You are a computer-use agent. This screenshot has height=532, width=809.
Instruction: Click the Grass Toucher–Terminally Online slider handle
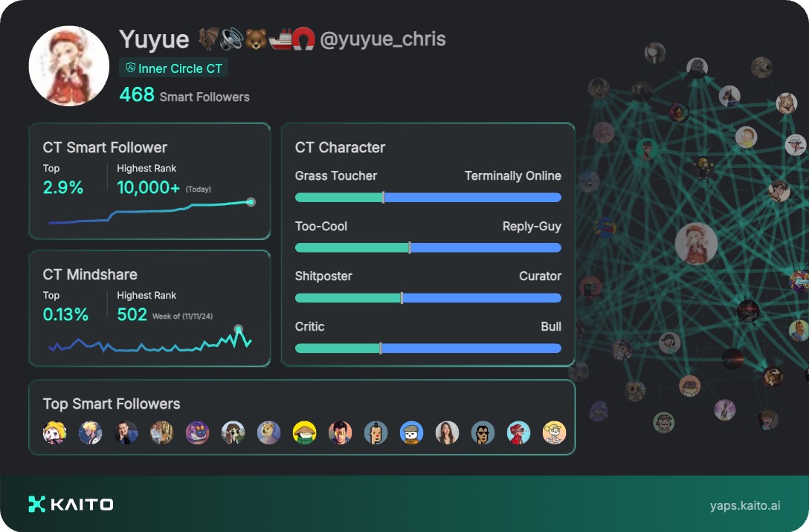(x=384, y=198)
